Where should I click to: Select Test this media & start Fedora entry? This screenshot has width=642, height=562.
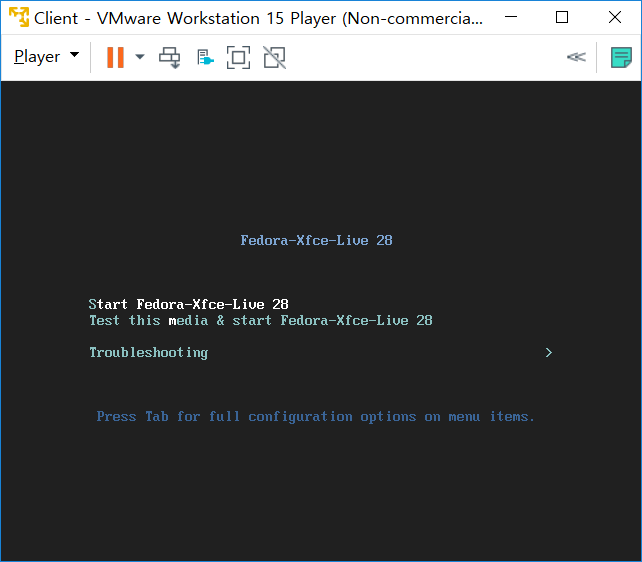pos(261,320)
